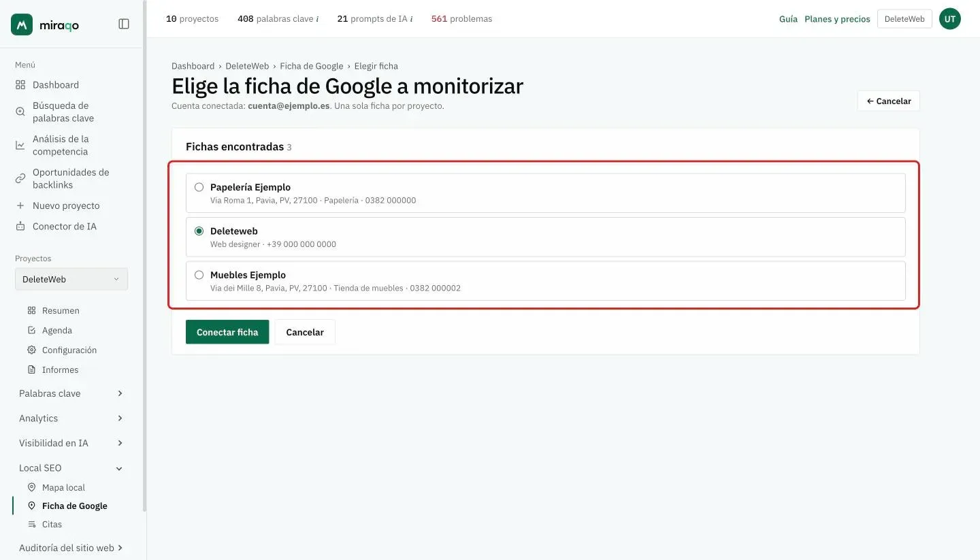Click the competitor analysis chart icon
Image resolution: width=980 pixels, height=560 pixels.
(20, 145)
